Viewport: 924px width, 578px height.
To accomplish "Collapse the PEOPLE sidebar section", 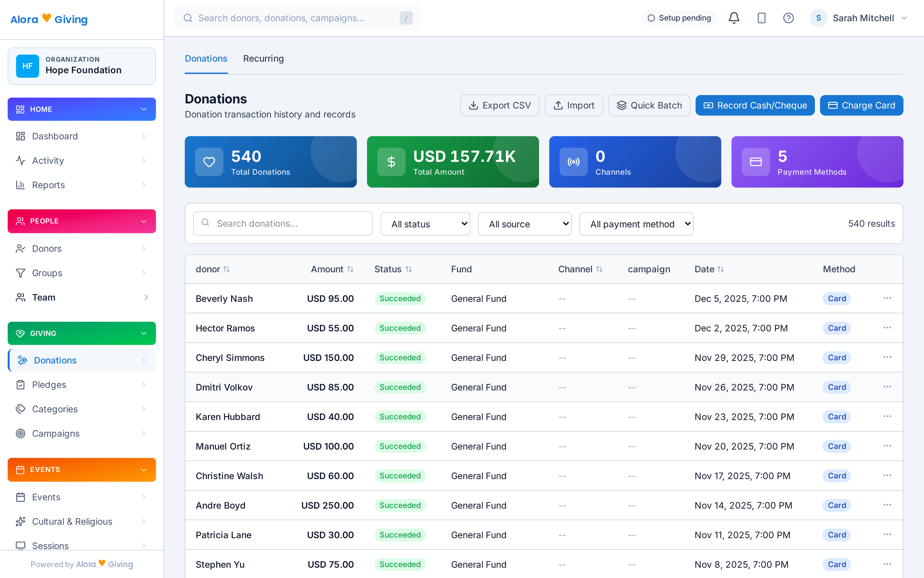I will point(82,221).
